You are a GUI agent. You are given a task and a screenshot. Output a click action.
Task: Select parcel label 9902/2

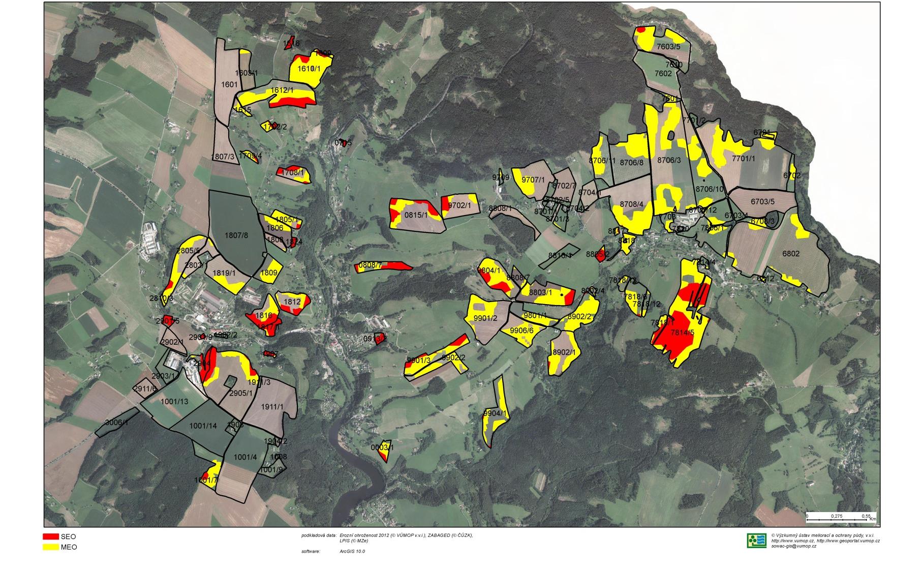(453, 358)
